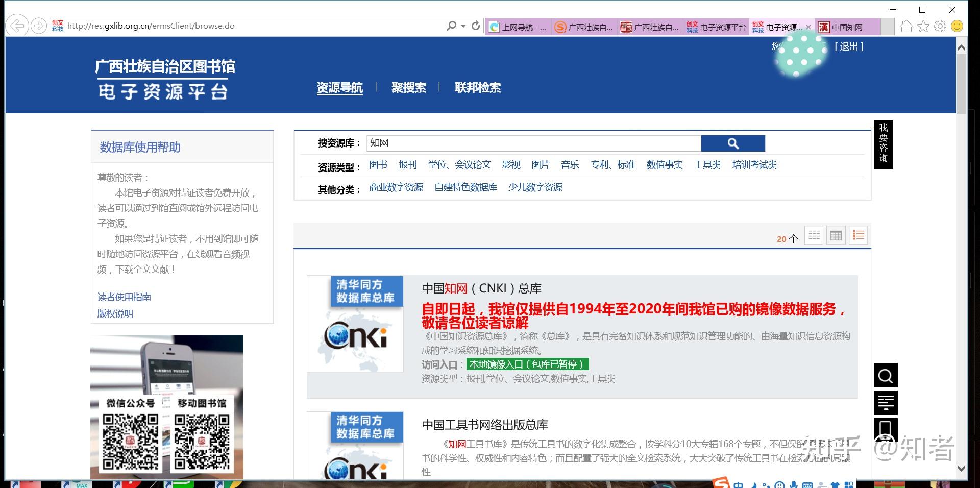Filter by resource type 影视
The image size is (980, 488).
pos(511,165)
